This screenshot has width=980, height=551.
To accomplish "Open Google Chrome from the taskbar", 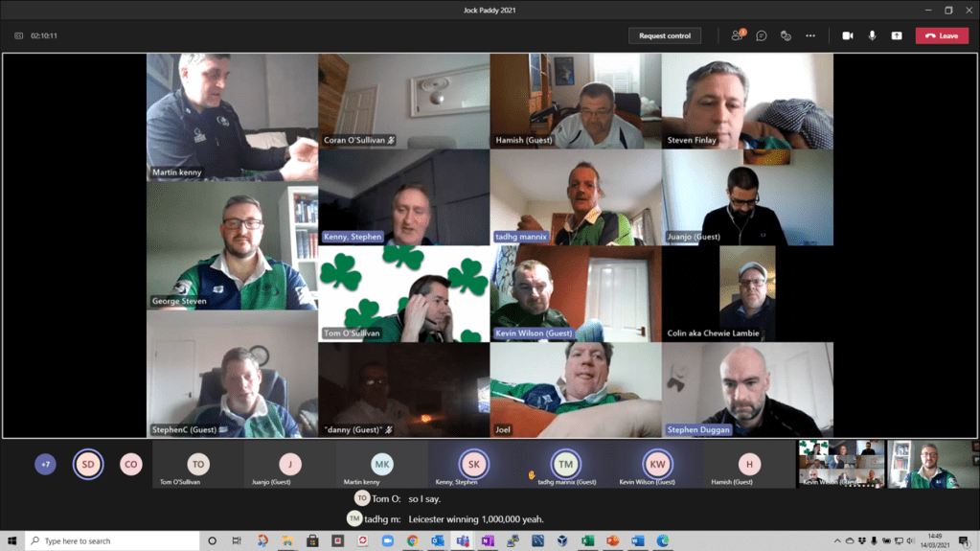I will [x=412, y=541].
